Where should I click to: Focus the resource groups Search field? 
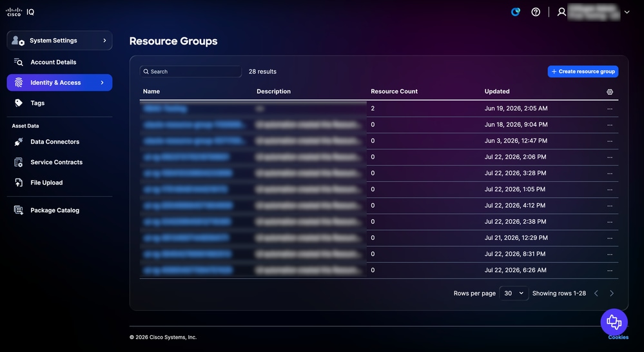[191, 72]
